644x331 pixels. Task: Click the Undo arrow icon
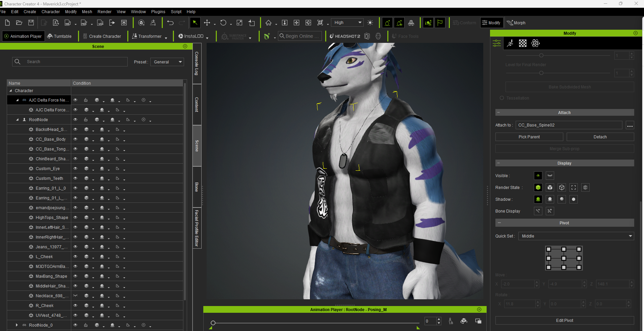click(x=170, y=23)
